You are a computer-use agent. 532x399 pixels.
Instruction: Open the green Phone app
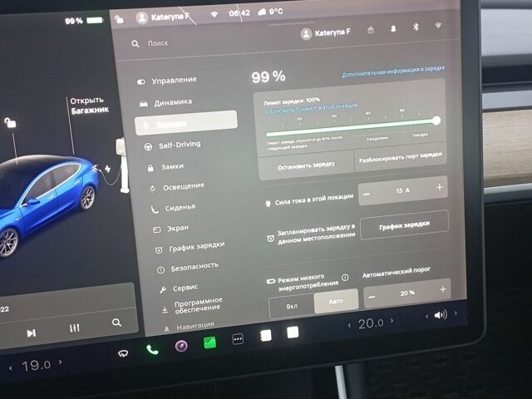pos(152,350)
